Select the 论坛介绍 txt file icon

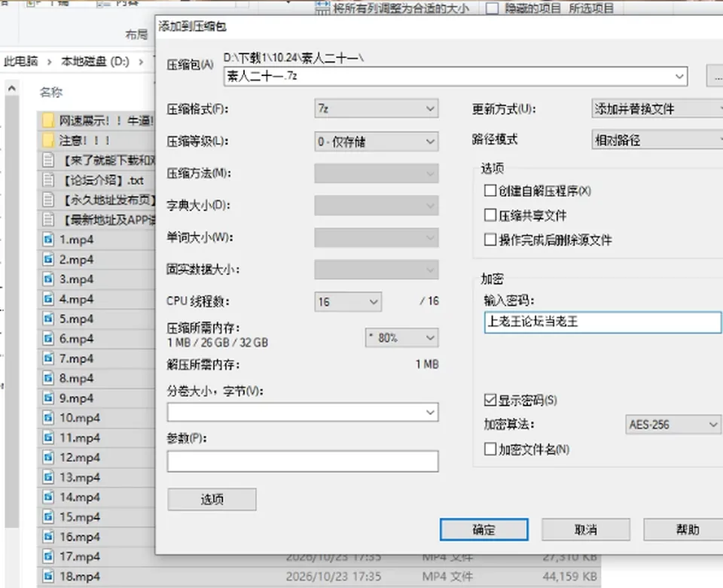click(x=48, y=180)
